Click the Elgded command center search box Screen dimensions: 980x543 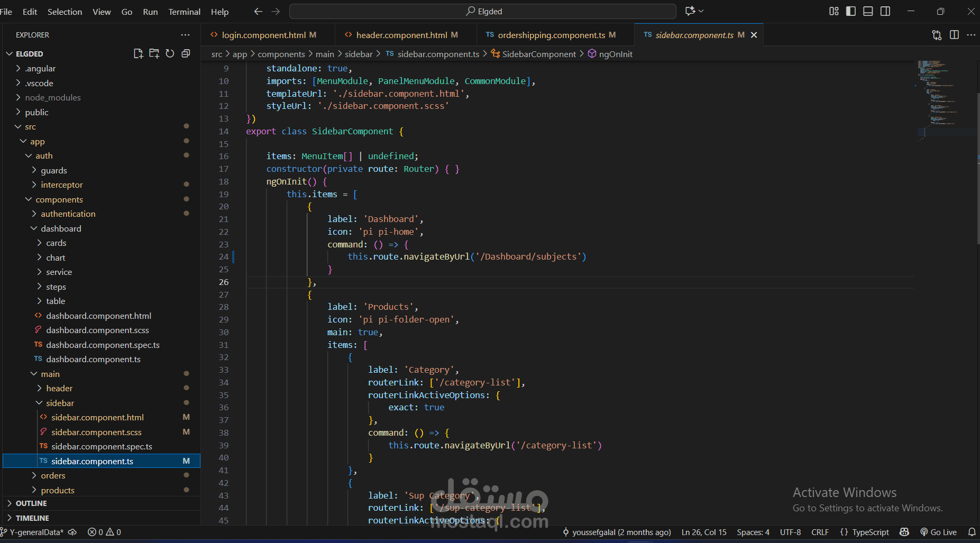click(x=483, y=11)
